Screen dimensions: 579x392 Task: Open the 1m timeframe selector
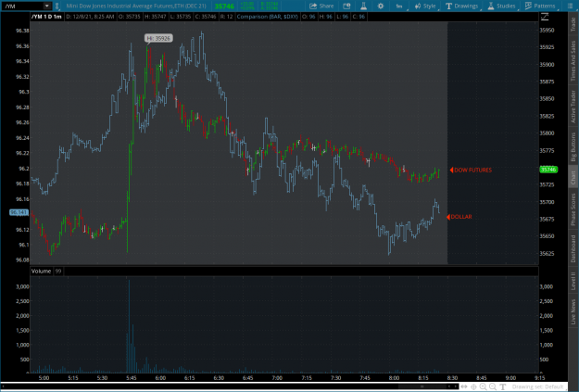pos(399,6)
